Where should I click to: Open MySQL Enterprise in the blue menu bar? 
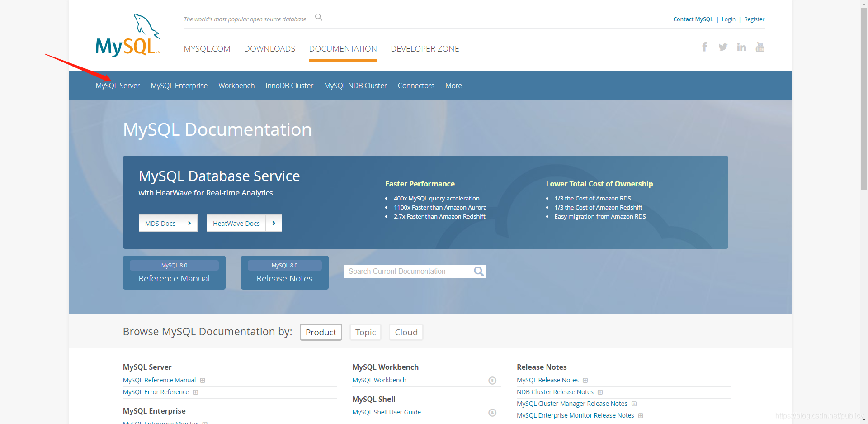179,86
